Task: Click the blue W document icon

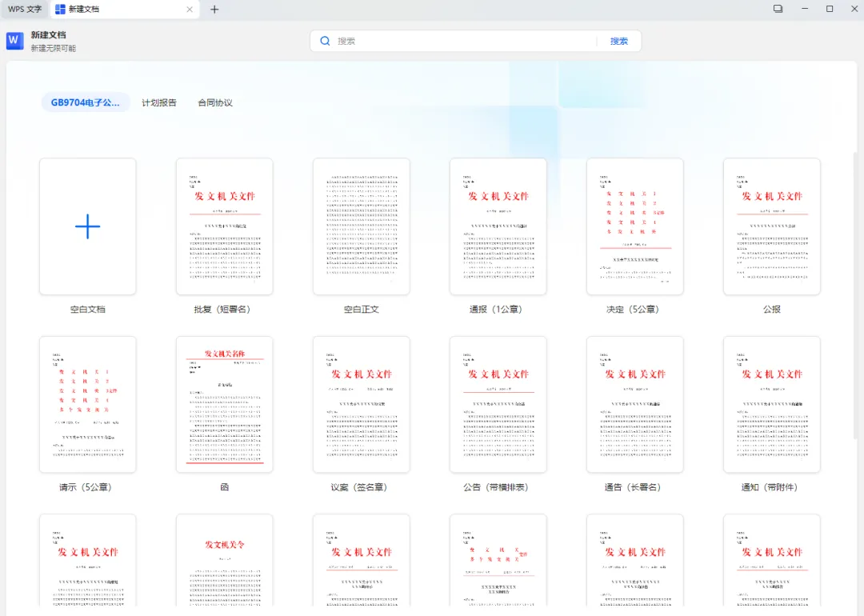Action: point(15,41)
